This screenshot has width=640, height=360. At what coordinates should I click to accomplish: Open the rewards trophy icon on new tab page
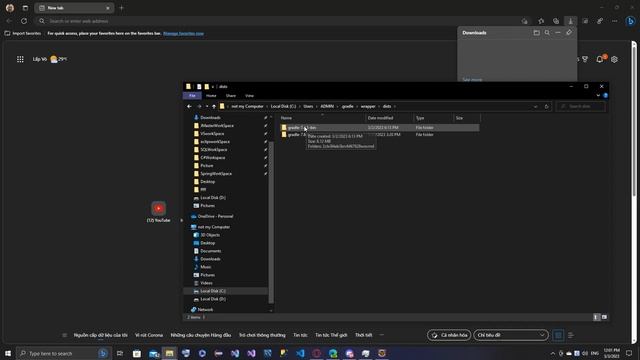pyautogui.click(x=585, y=60)
